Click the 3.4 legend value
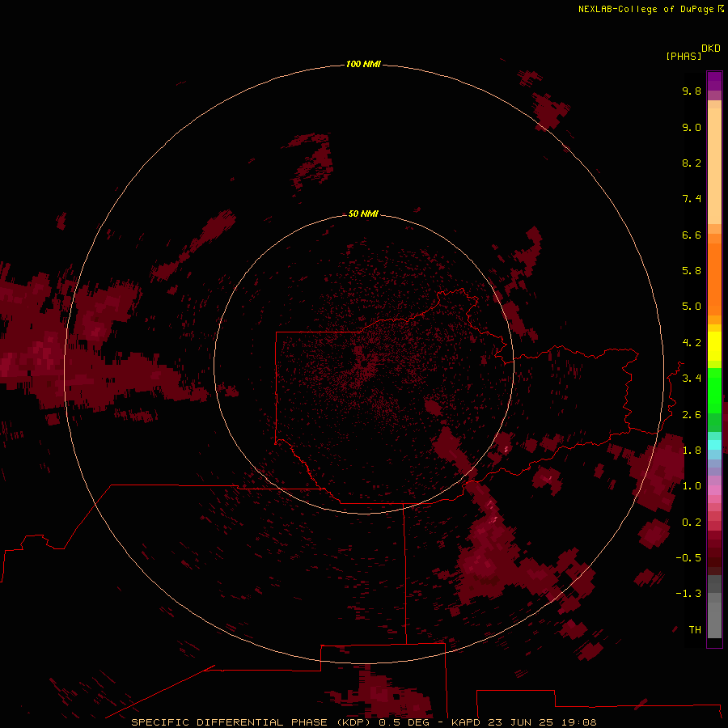The width and height of the screenshot is (728, 728). click(x=692, y=379)
